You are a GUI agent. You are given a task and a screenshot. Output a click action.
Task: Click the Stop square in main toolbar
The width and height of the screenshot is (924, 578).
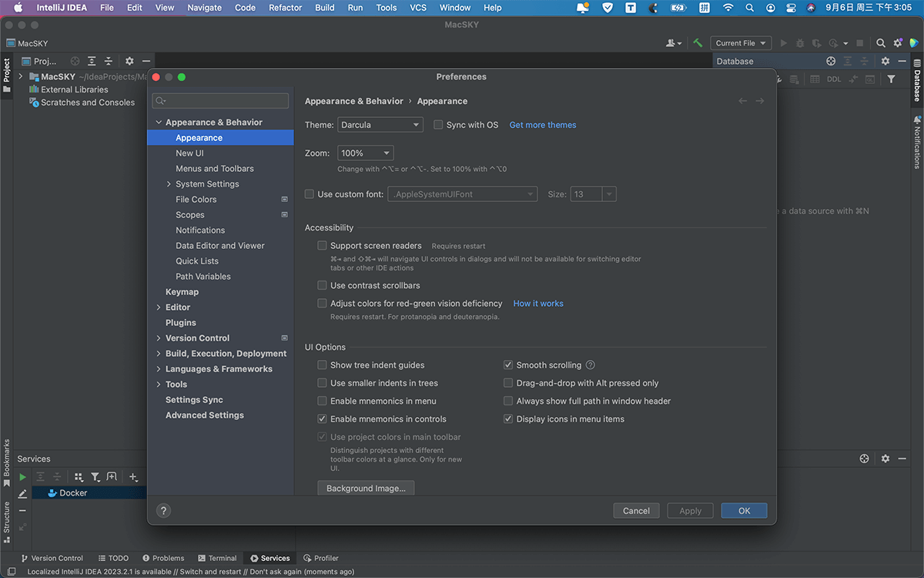coord(860,43)
